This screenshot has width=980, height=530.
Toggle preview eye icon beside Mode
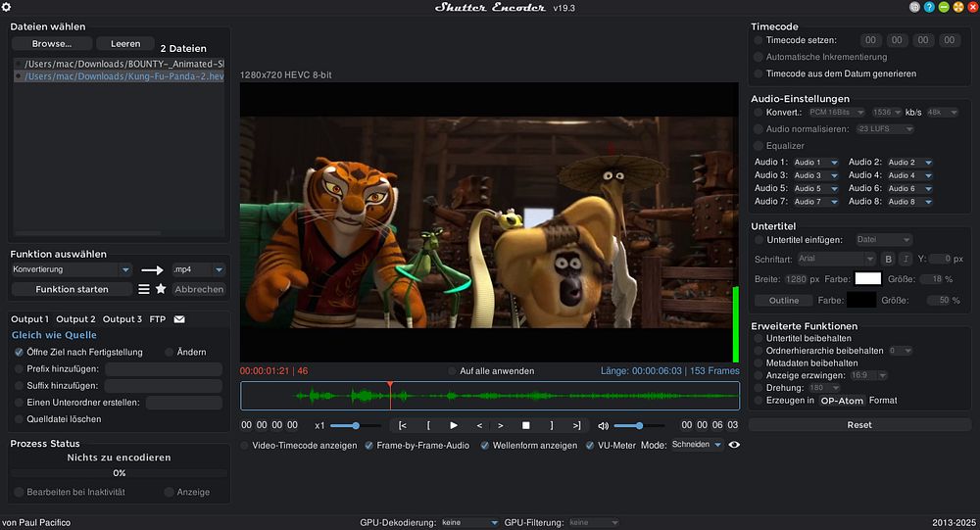pyautogui.click(x=734, y=445)
